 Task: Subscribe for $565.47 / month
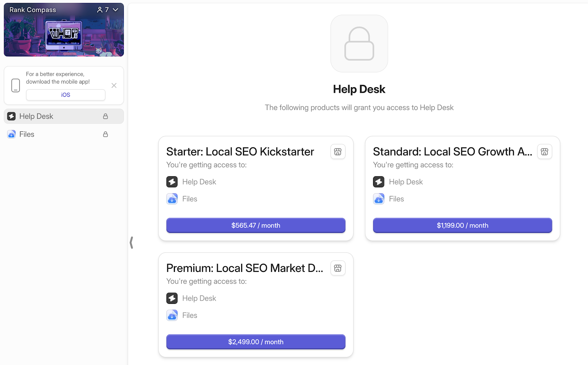[256, 226]
